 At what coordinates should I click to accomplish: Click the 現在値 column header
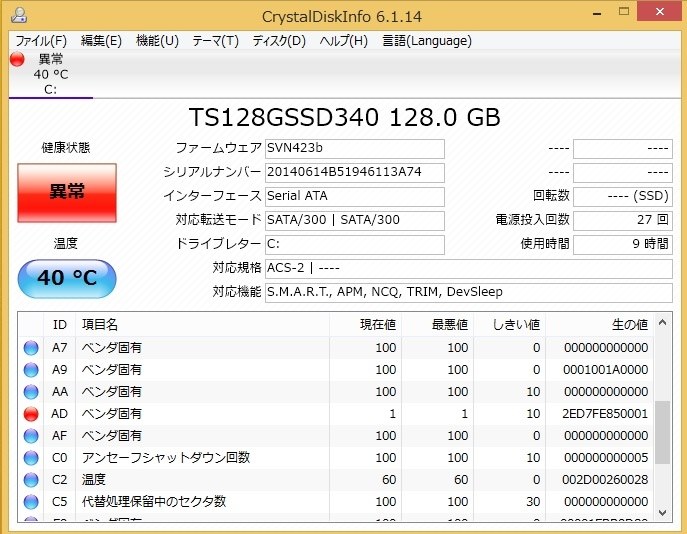pos(365,325)
